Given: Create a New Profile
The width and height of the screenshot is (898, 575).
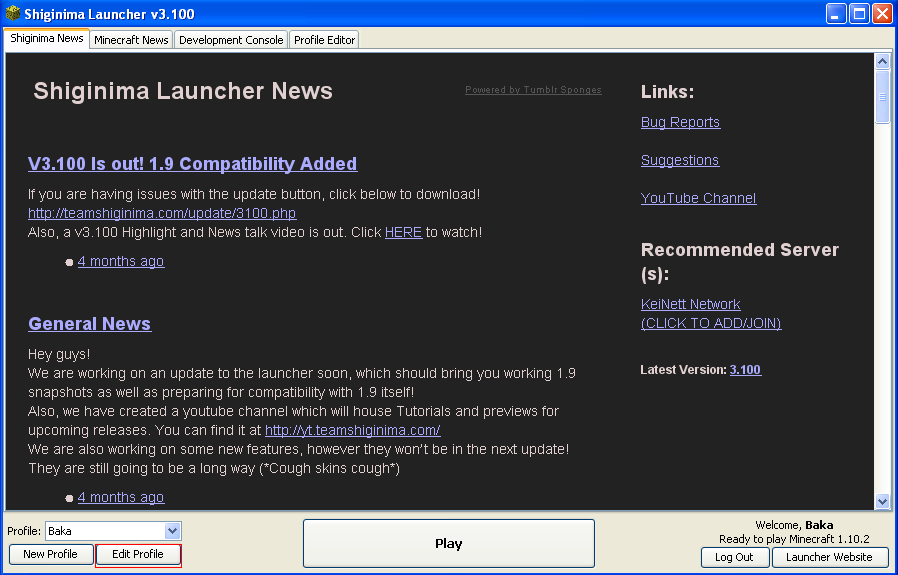Looking at the screenshot, I should click(50, 554).
